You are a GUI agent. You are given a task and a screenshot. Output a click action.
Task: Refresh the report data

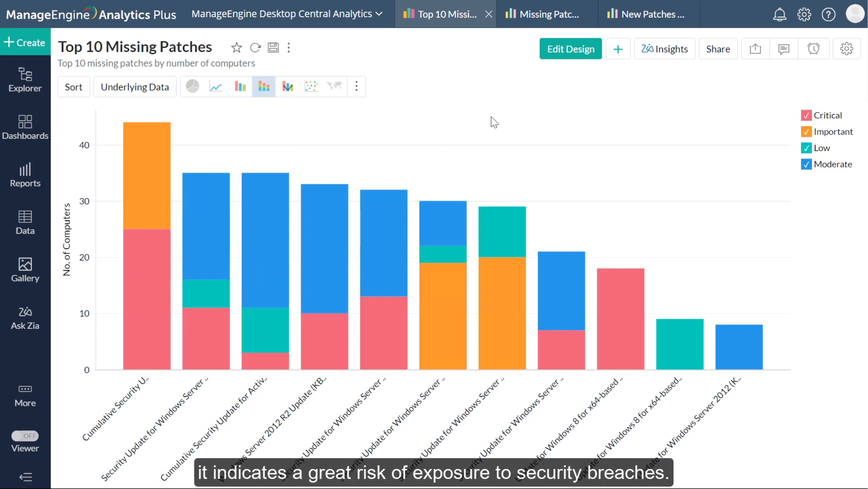255,48
